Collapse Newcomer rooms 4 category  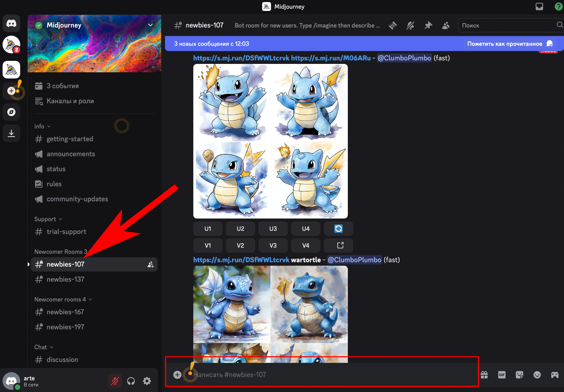pyautogui.click(x=63, y=300)
